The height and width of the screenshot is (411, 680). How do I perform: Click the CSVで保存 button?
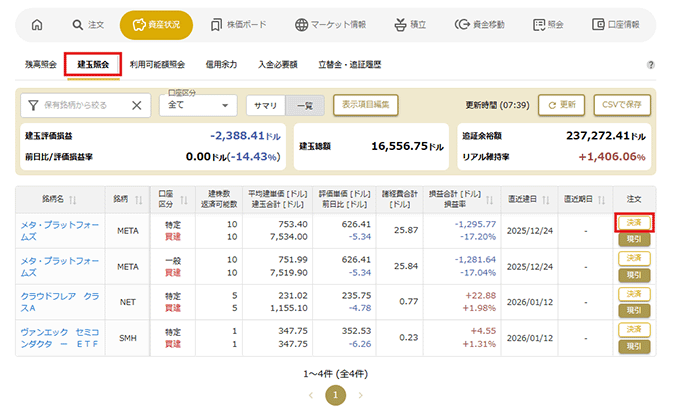click(622, 104)
